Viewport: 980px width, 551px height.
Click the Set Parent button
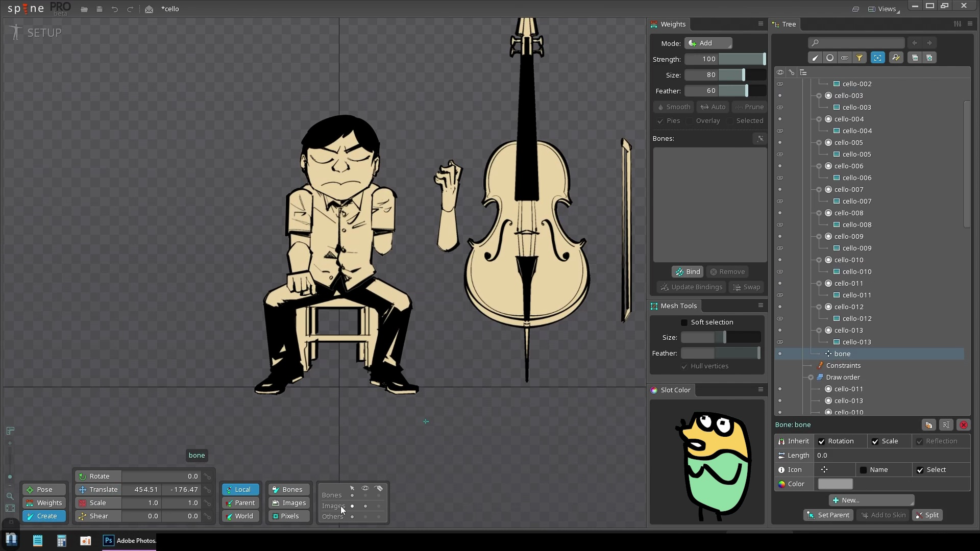click(828, 515)
